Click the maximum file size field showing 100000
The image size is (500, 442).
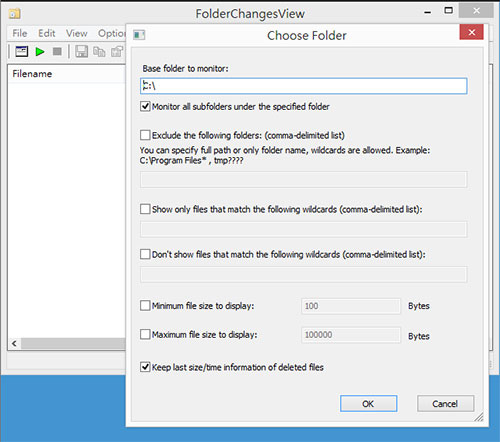click(x=351, y=335)
